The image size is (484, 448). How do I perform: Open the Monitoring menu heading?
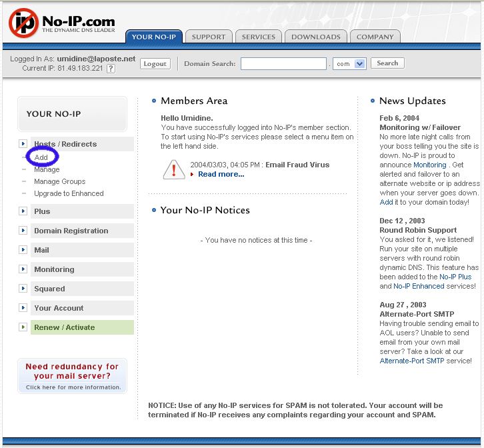coord(82,269)
